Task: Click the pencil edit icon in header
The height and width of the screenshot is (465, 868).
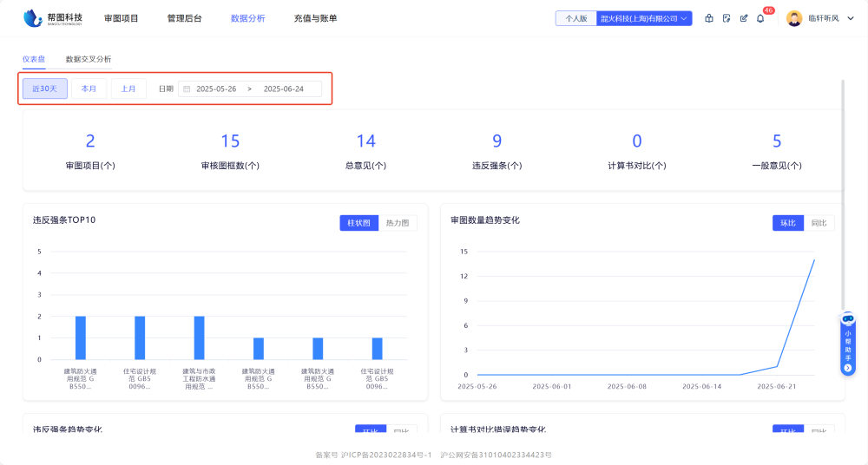Action: (x=744, y=18)
